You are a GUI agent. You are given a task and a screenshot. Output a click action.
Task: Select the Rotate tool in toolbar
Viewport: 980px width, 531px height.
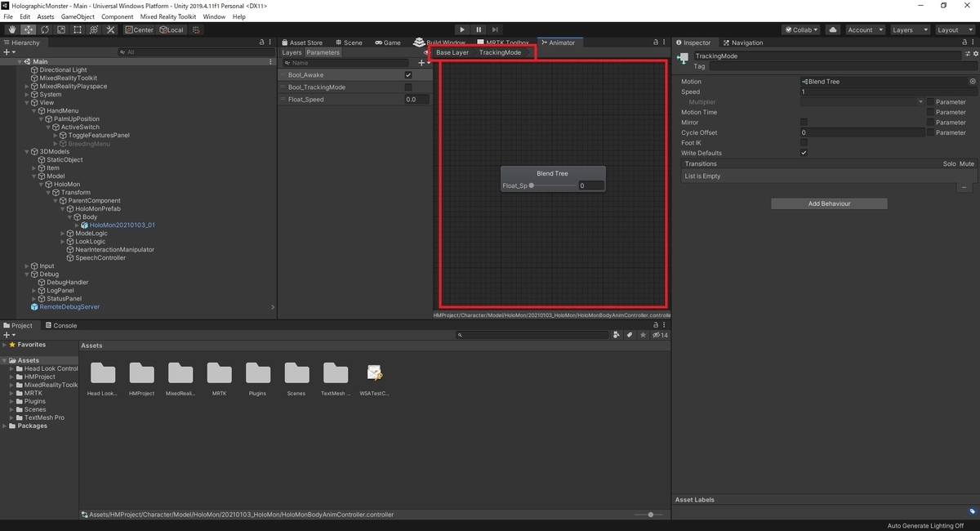coord(44,29)
